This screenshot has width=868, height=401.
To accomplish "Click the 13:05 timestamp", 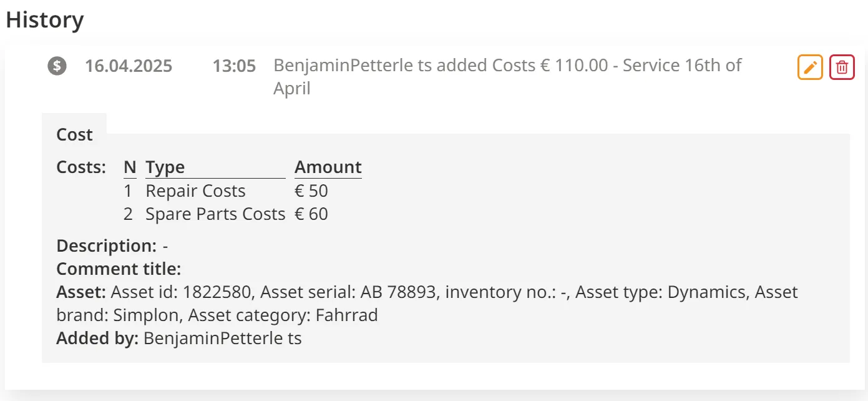I will point(234,66).
